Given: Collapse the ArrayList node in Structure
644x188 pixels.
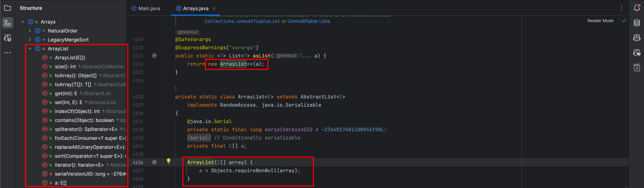Looking at the screenshot, I should [30, 48].
